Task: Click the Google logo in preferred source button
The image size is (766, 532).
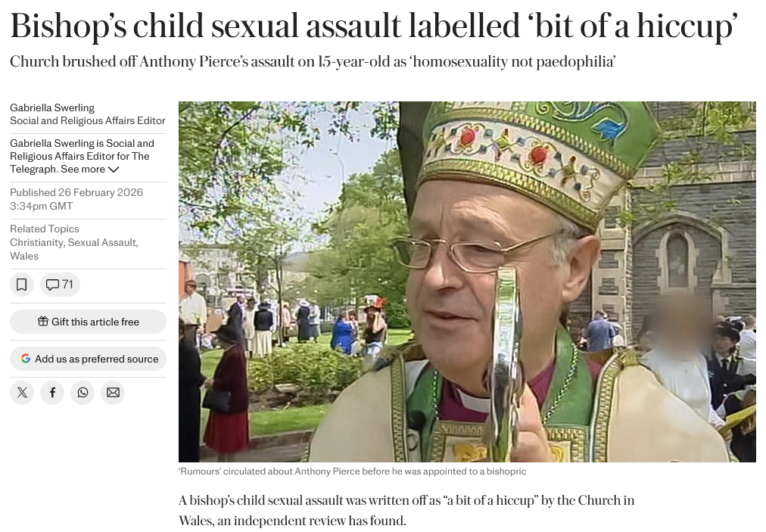Action: pos(26,359)
